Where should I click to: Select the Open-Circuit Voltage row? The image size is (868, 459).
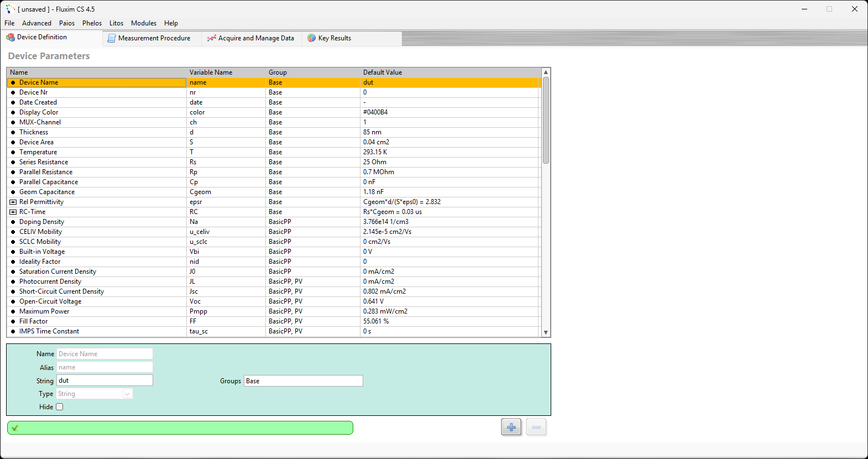[x=274, y=301]
